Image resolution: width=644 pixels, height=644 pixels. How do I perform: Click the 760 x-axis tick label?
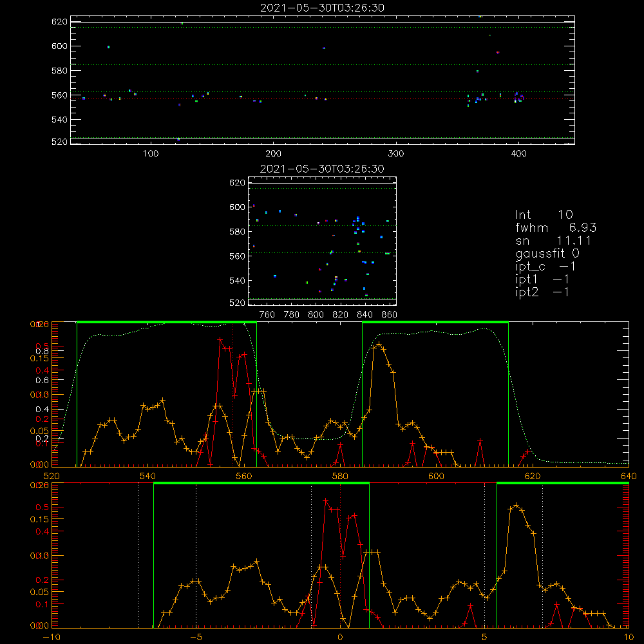pos(267,315)
